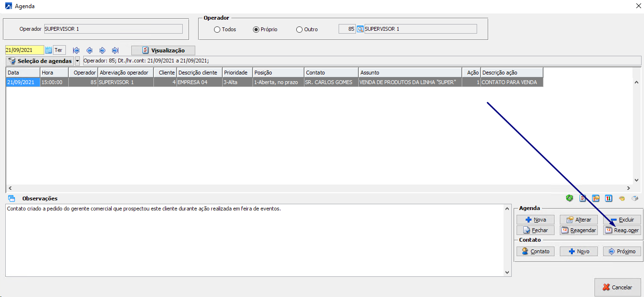This screenshot has height=297, width=644.
Task: Click the Observações text area
Action: (254, 240)
